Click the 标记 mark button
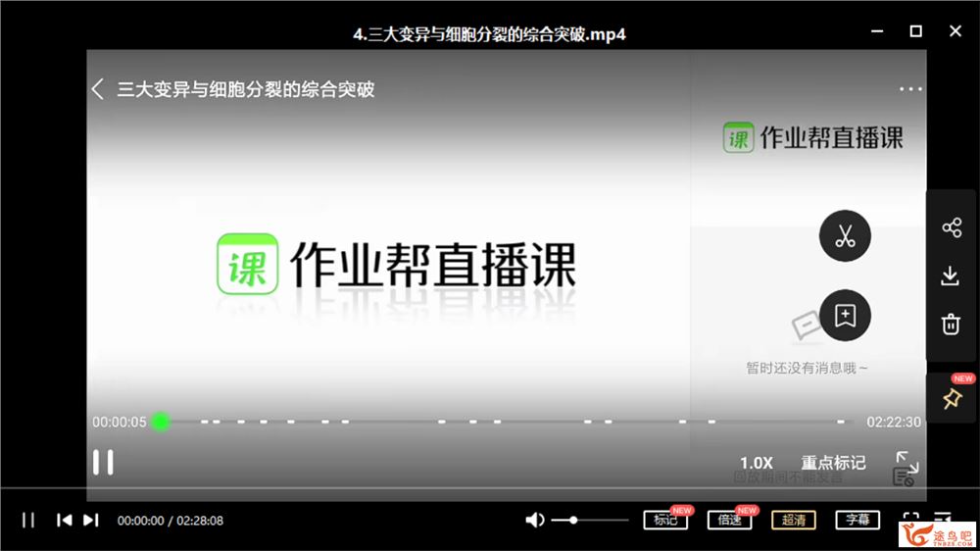 pyautogui.click(x=665, y=520)
